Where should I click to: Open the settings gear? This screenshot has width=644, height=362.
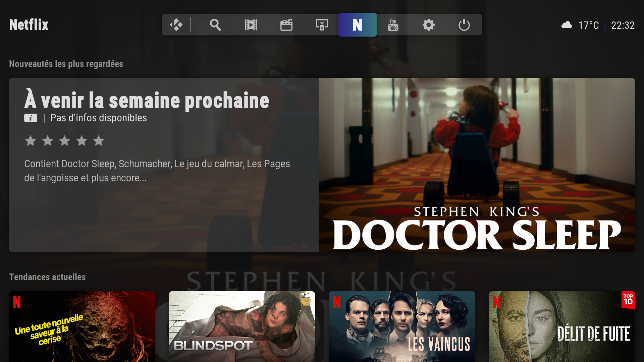pyautogui.click(x=428, y=24)
